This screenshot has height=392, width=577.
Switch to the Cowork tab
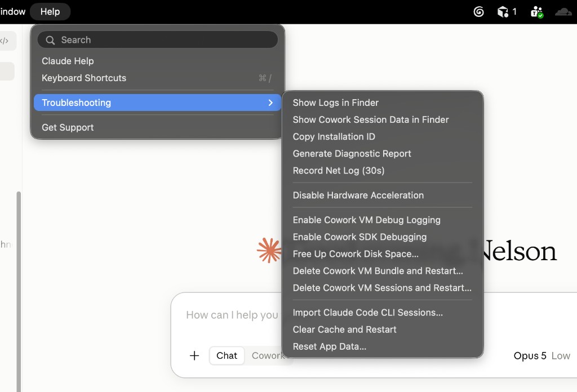(267, 355)
